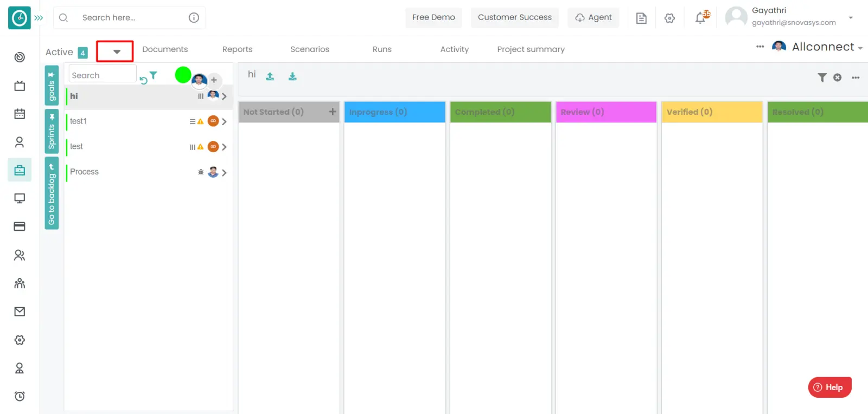This screenshot has height=414, width=868.
Task: Open the projects briefcase in sidebar
Action: 20,170
